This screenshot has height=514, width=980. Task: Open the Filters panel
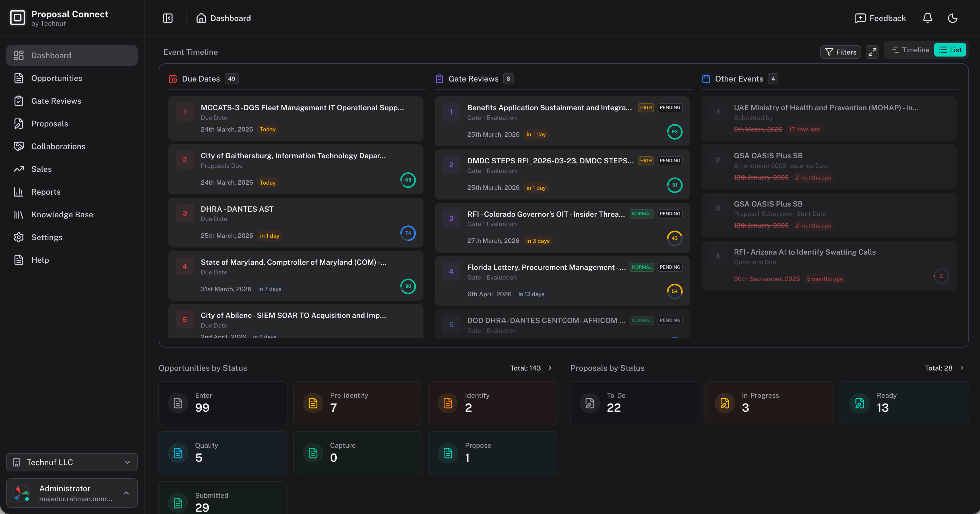click(840, 52)
